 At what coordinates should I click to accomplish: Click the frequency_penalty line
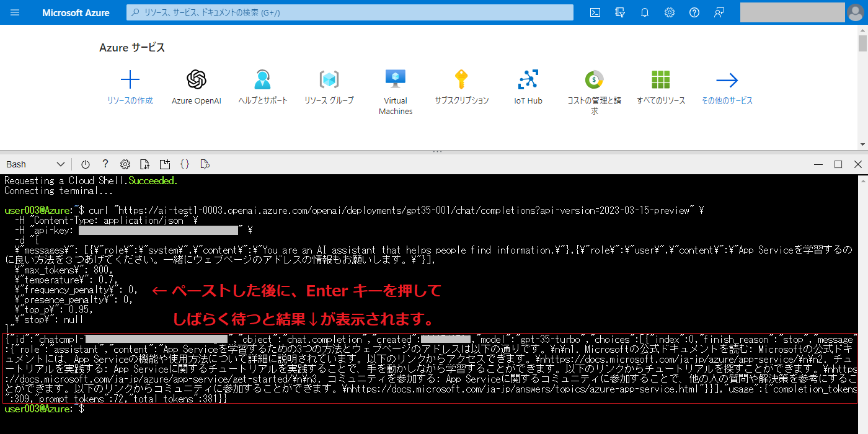pos(76,290)
